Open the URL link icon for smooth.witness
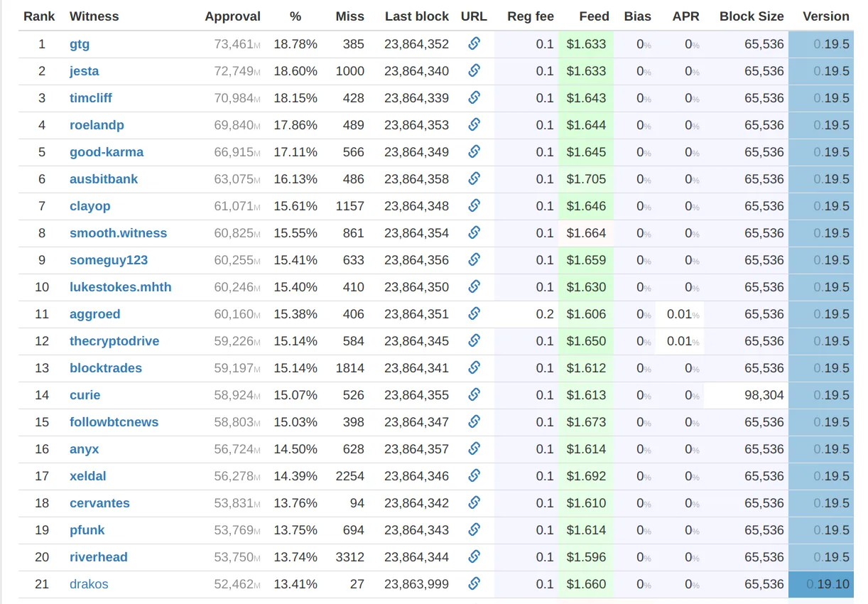The width and height of the screenshot is (868, 604). (x=474, y=232)
